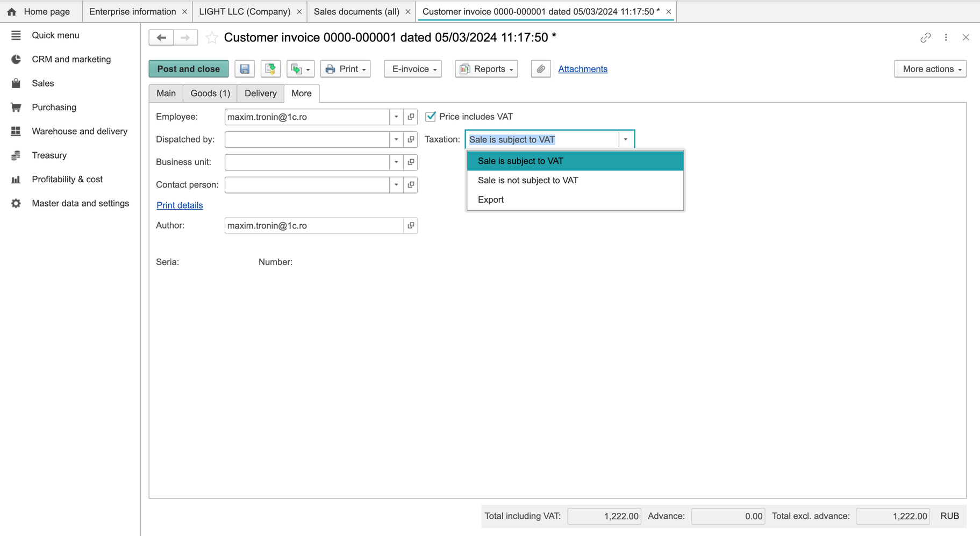Close the Enterprise information tab

(x=184, y=11)
